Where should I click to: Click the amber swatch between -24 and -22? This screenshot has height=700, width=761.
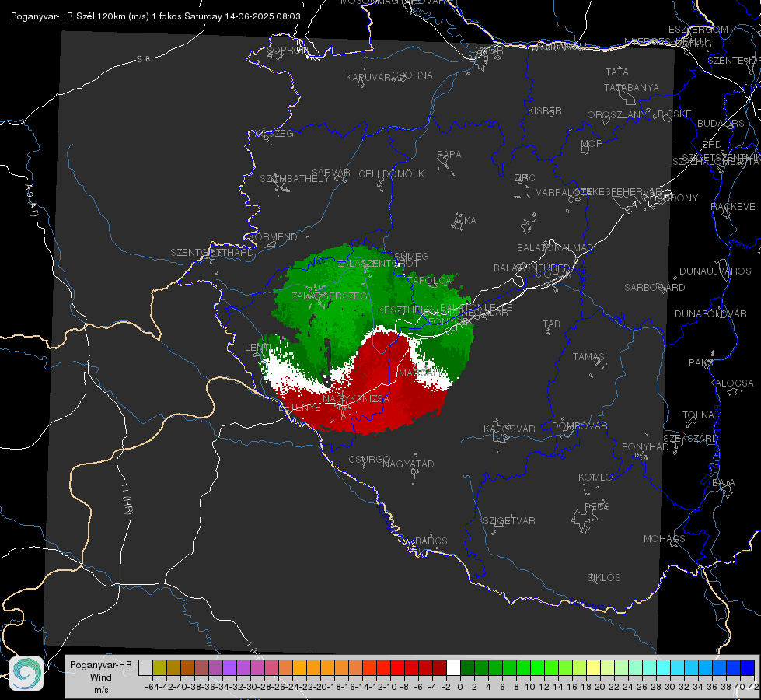[x=299, y=668]
